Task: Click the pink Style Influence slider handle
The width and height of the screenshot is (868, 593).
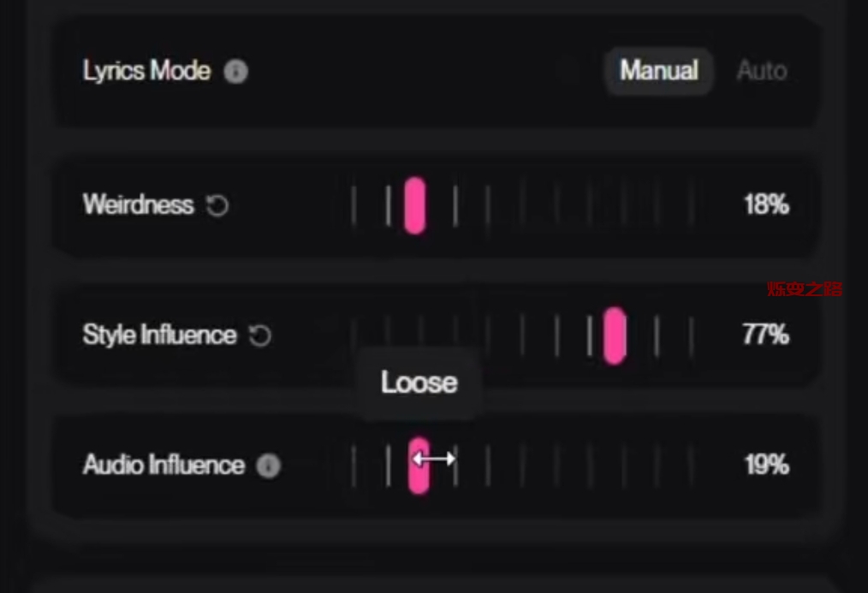Action: 614,335
